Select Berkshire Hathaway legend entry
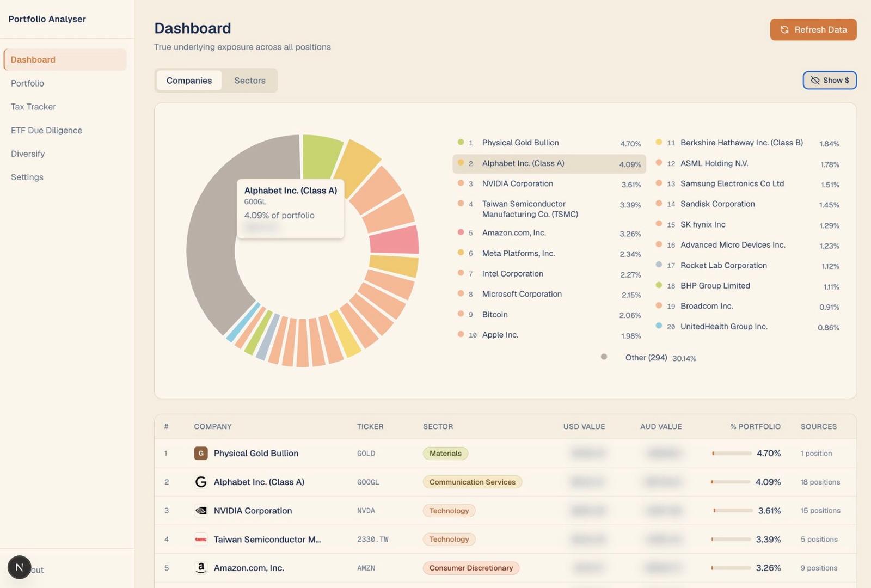Image resolution: width=871 pixels, height=588 pixels. [747, 143]
